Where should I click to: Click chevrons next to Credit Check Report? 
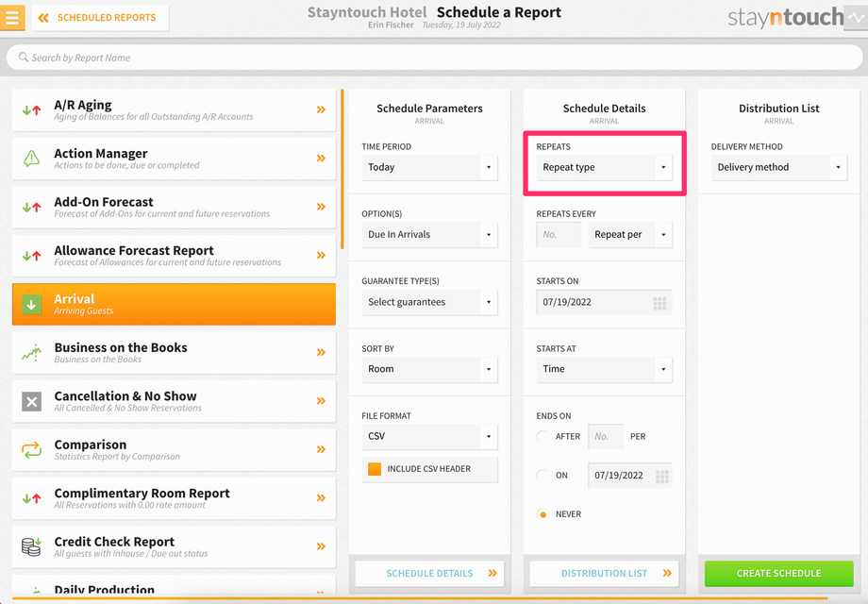click(x=321, y=546)
